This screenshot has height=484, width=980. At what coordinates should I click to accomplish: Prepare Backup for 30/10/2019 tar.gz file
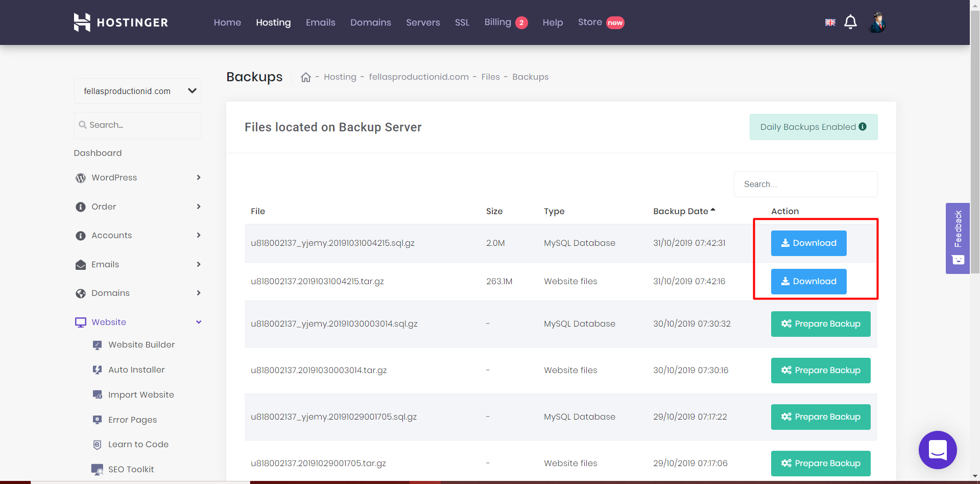(x=821, y=371)
